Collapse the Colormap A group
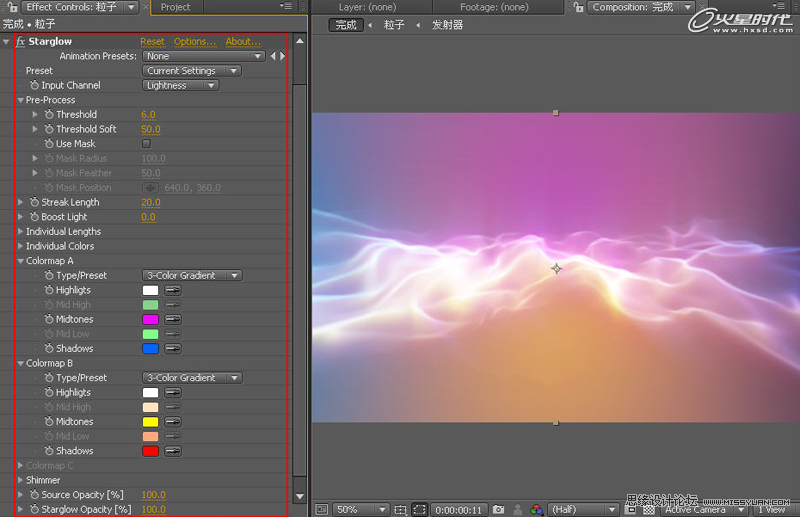 click(20, 261)
